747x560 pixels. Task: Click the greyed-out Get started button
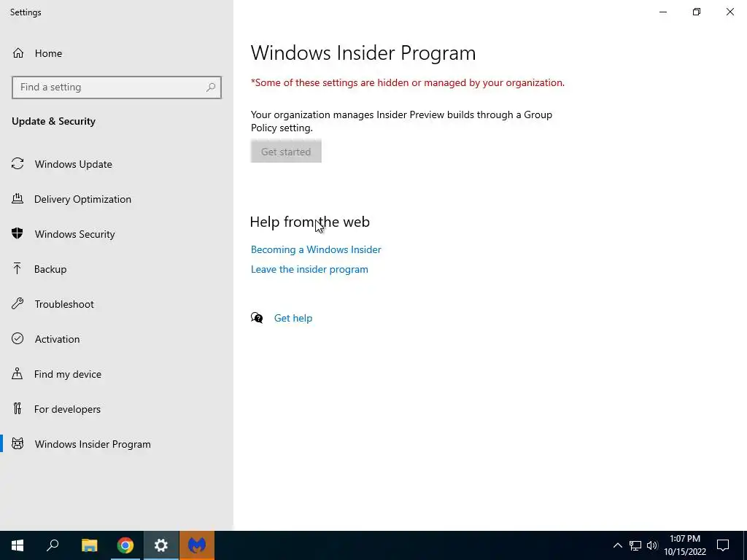(286, 152)
